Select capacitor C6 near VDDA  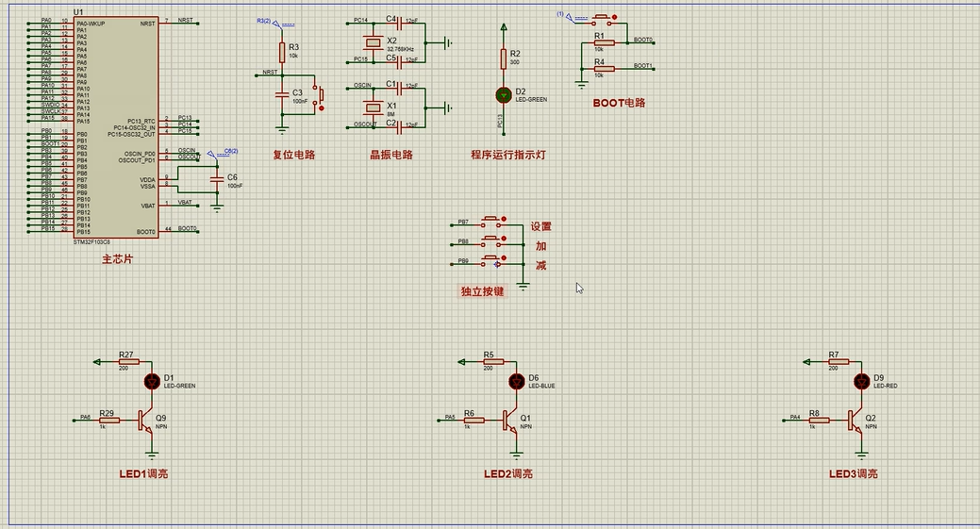coord(218,178)
